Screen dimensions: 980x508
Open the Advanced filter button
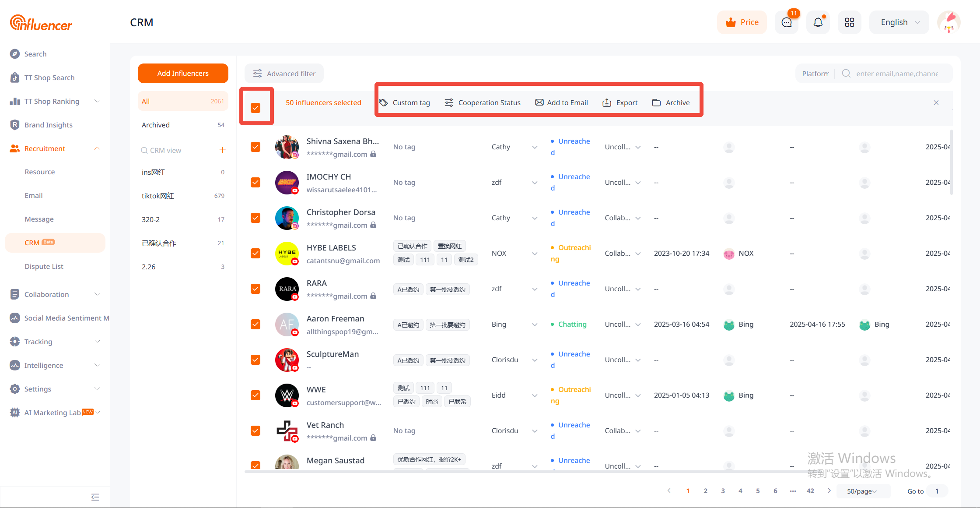[284, 74]
